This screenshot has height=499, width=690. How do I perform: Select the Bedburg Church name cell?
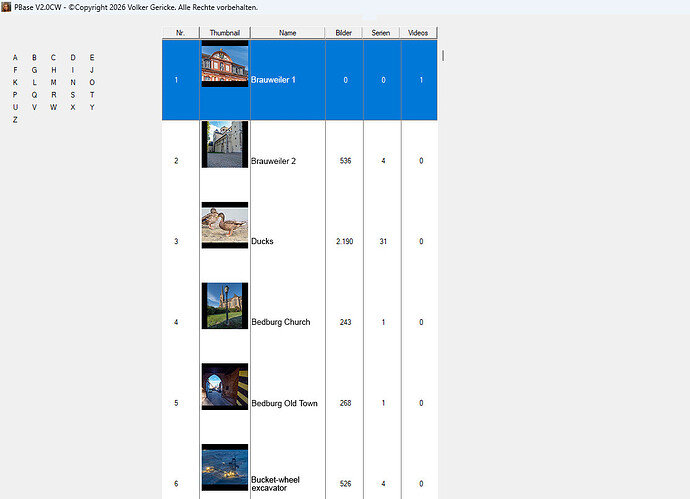coord(288,322)
